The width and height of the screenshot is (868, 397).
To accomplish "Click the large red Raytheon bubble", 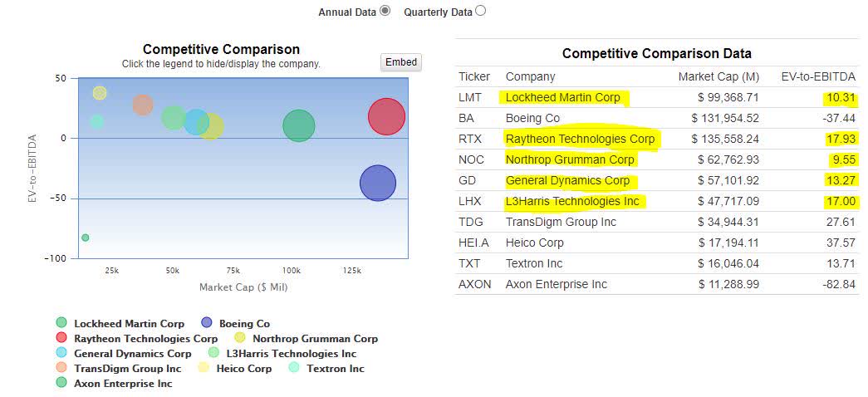I will tap(386, 116).
